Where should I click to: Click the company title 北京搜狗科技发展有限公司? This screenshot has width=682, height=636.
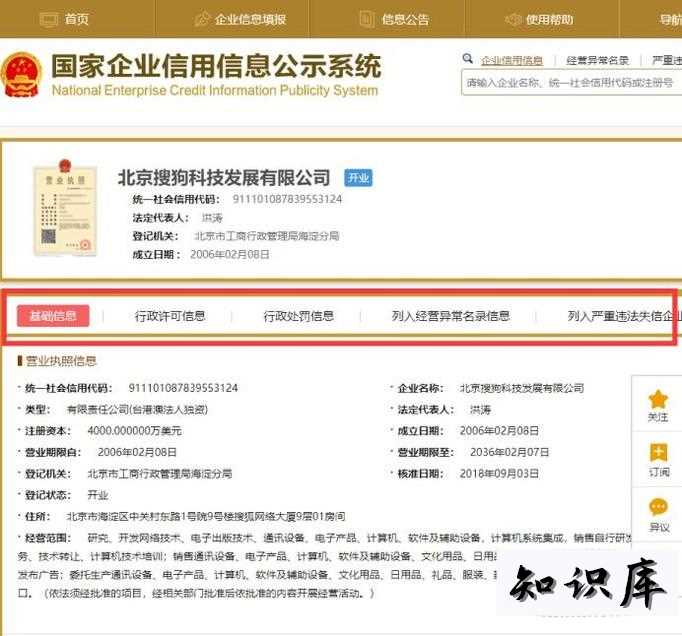pos(224,177)
